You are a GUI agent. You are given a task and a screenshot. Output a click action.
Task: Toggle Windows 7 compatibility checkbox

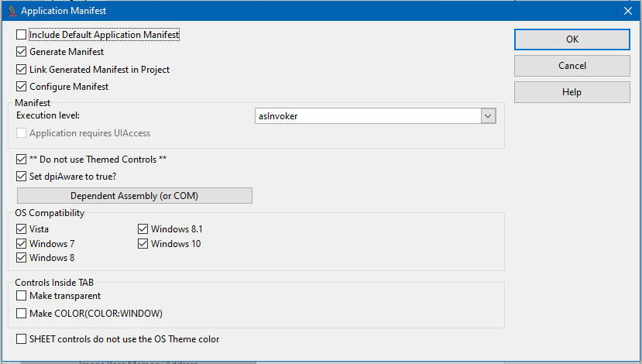click(x=21, y=244)
